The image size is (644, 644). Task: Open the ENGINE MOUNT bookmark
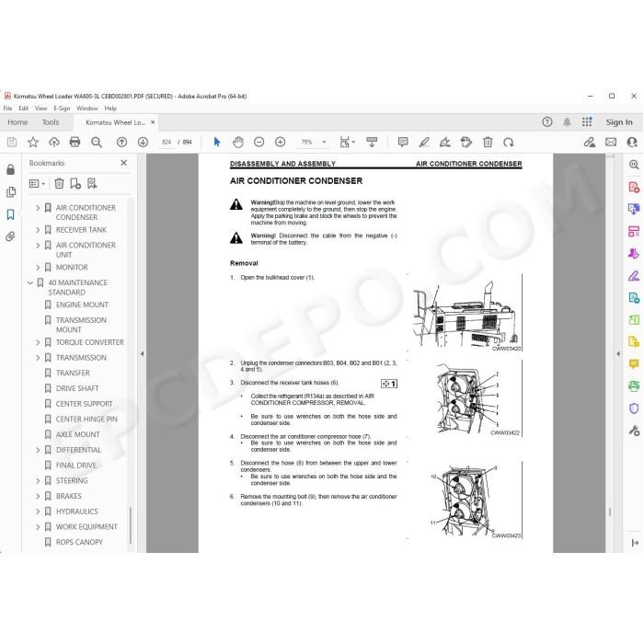[x=82, y=305]
